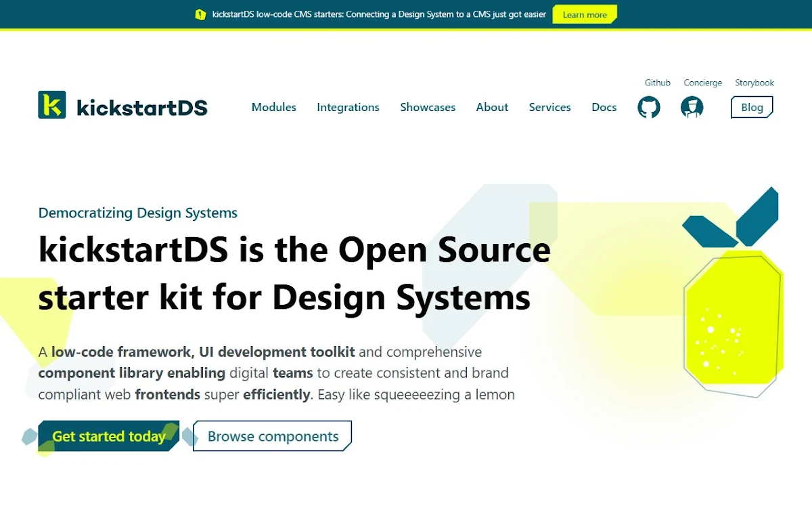This screenshot has height=508, width=812.
Task: Open the Integrations menu
Action: coord(348,107)
